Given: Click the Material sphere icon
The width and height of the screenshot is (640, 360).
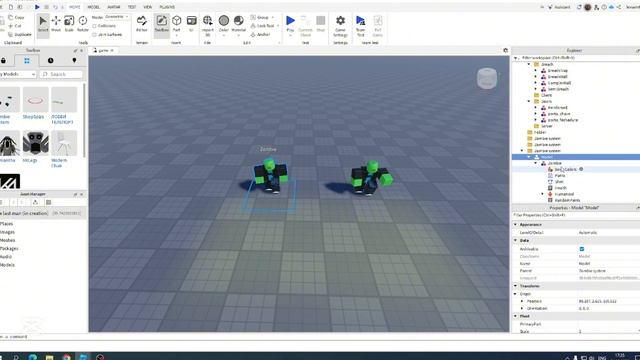Looking at the screenshot, I should (x=239, y=21).
